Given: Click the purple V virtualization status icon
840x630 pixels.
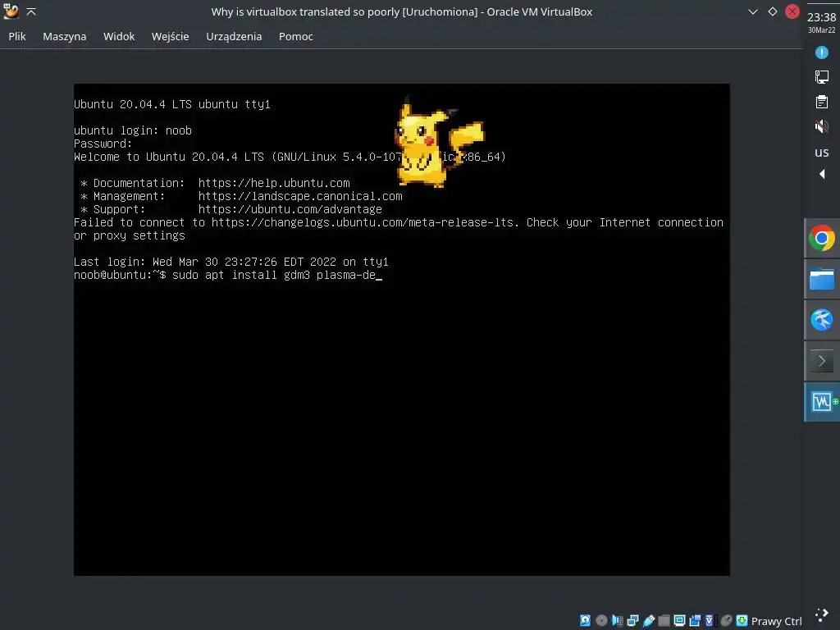Looking at the screenshot, I should [x=710, y=621].
